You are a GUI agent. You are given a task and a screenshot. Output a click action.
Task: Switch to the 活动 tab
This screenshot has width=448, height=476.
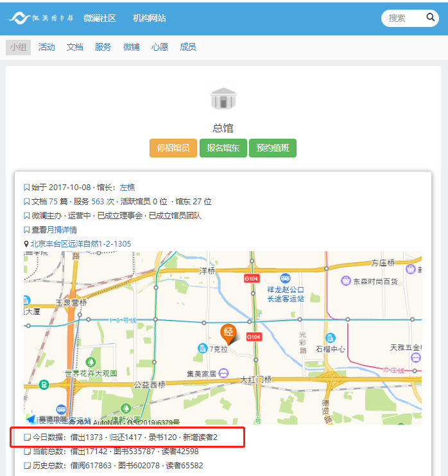tap(46, 47)
